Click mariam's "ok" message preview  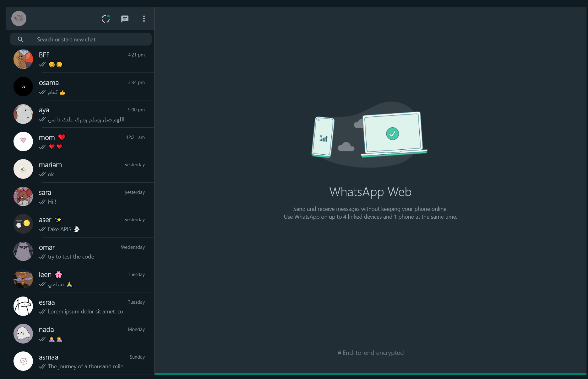pyautogui.click(x=51, y=174)
